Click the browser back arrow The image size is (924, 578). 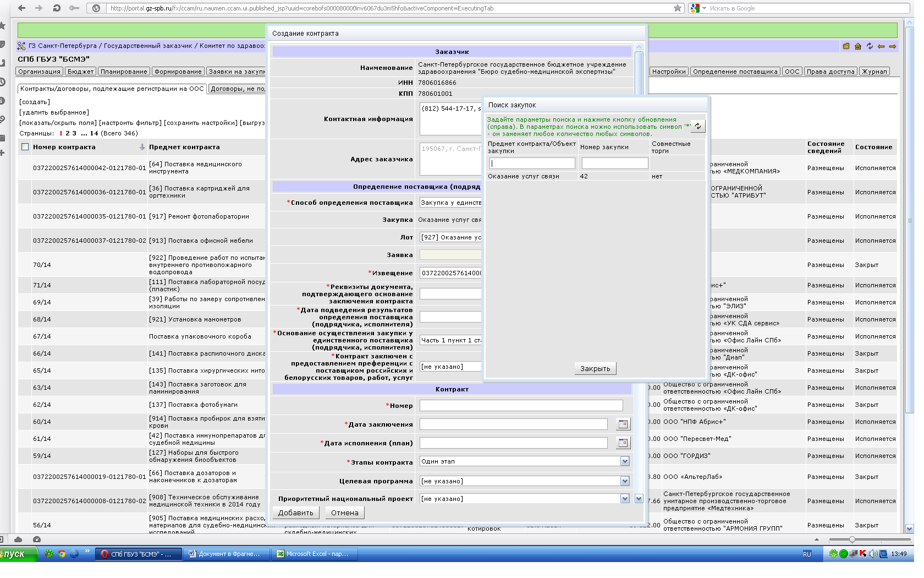(x=21, y=8)
